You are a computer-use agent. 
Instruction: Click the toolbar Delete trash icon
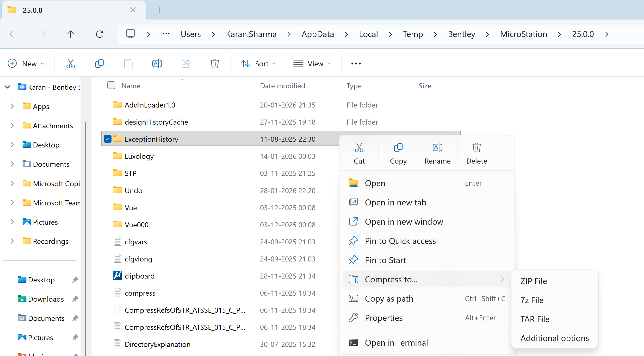(x=215, y=64)
